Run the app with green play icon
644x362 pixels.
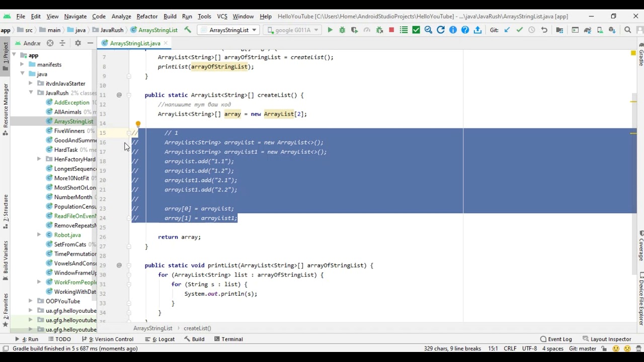(x=330, y=30)
